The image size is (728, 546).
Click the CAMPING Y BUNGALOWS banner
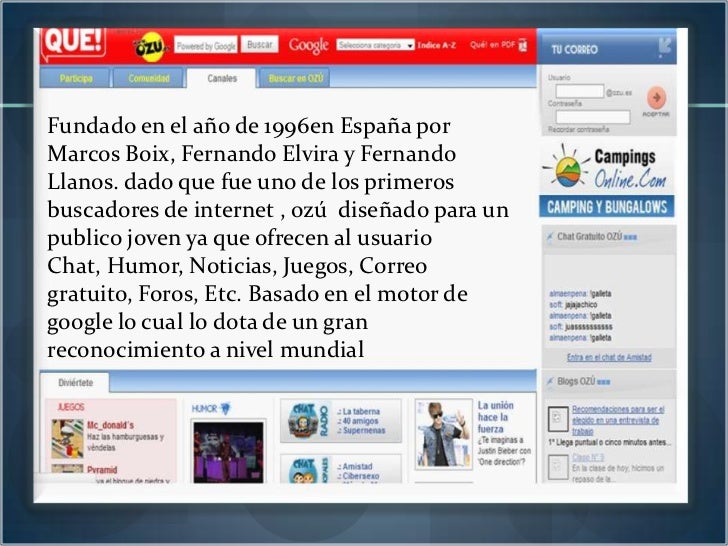coord(606,207)
